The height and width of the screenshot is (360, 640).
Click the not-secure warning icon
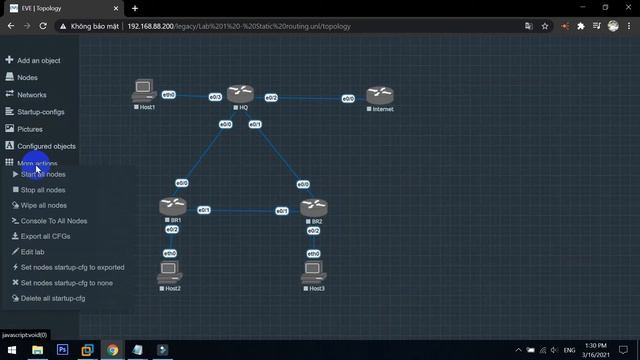63,26
